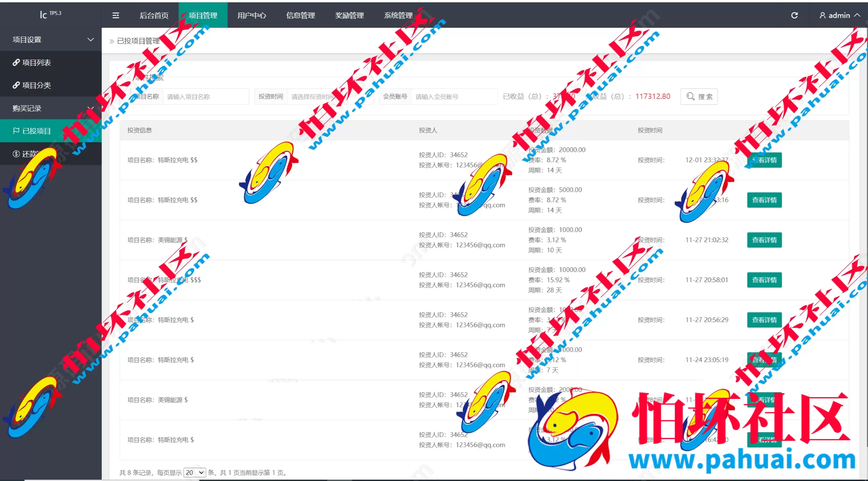Click the 周期: 28 天 value
The width and height of the screenshot is (868, 481).
[545, 290]
